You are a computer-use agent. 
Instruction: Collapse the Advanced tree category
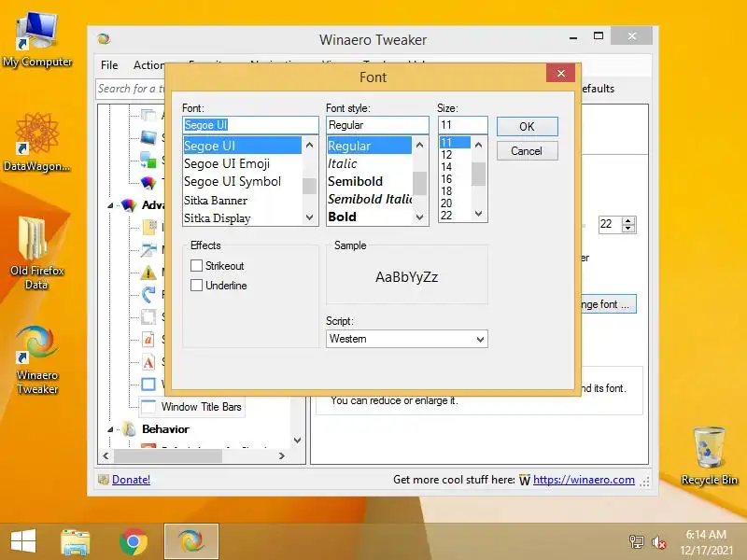click(110, 205)
